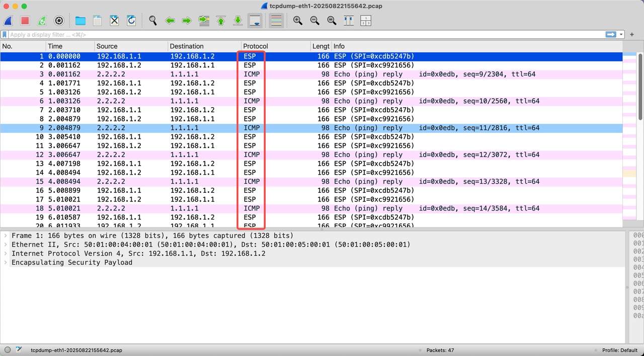This screenshot has width=644, height=356.
Task: Start capturing packets with the shark fin icon
Action: click(8, 21)
